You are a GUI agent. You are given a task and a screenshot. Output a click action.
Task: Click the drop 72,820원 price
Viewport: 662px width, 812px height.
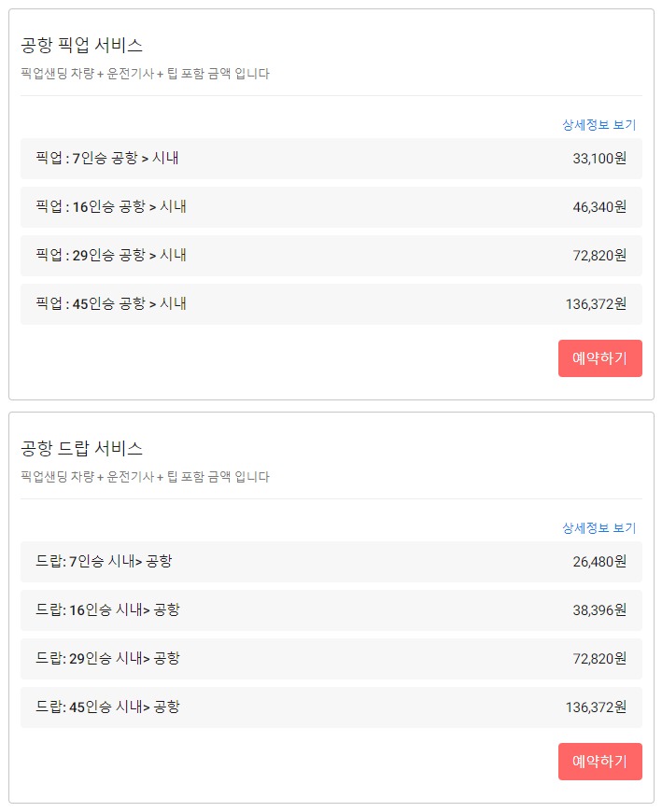click(x=599, y=658)
